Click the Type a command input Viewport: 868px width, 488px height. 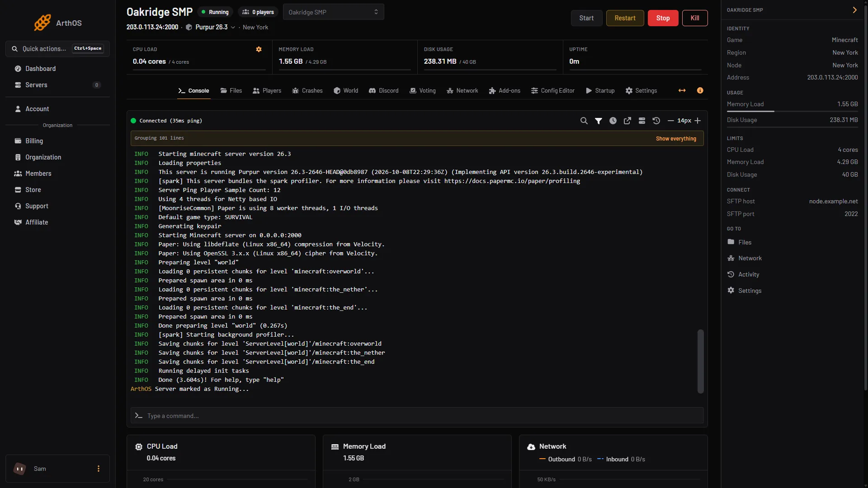point(417,416)
